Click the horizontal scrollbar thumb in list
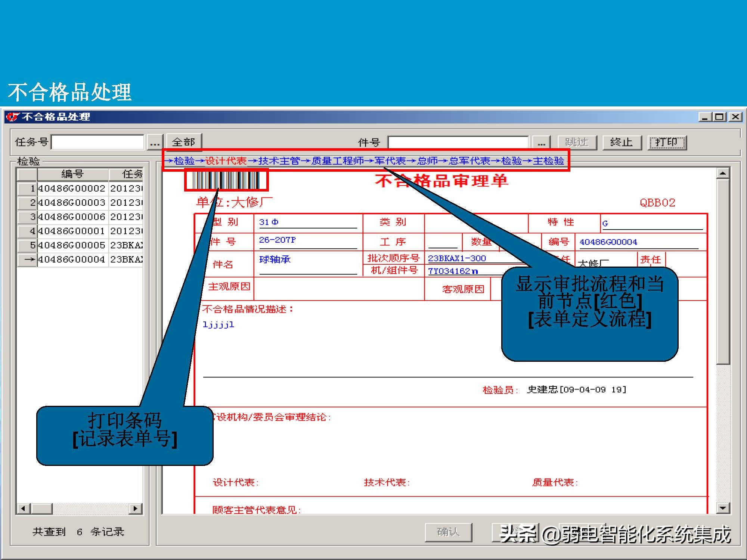 click(x=41, y=508)
